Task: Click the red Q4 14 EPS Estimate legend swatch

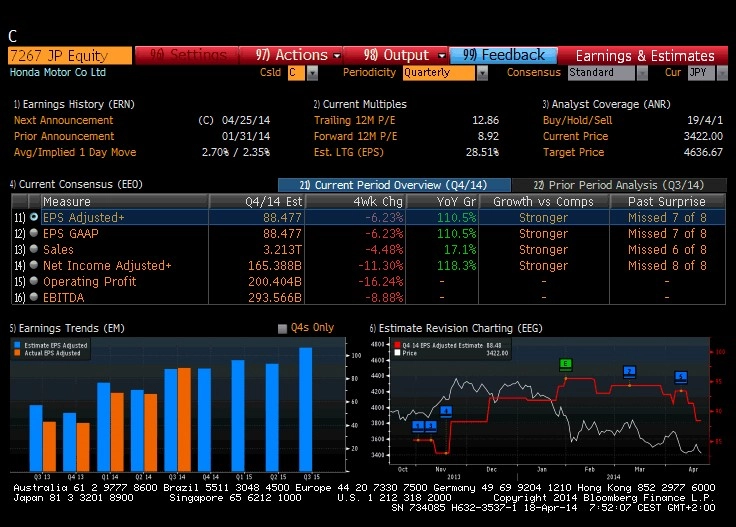Action: [398, 345]
